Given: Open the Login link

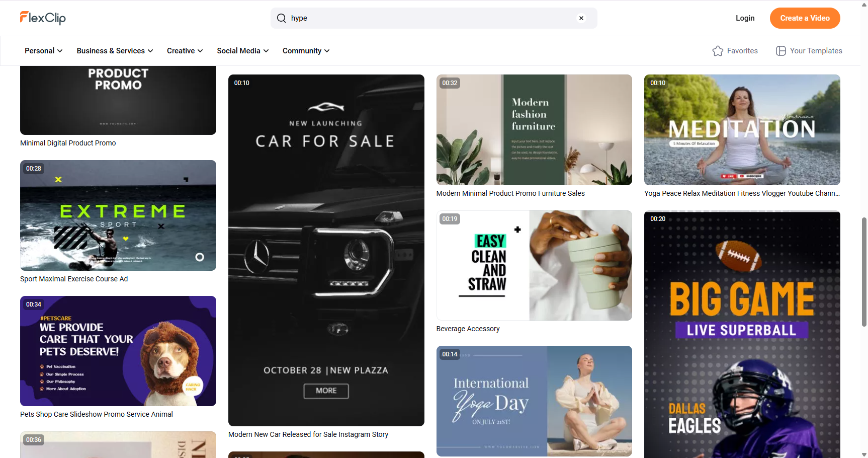Looking at the screenshot, I should (x=745, y=18).
